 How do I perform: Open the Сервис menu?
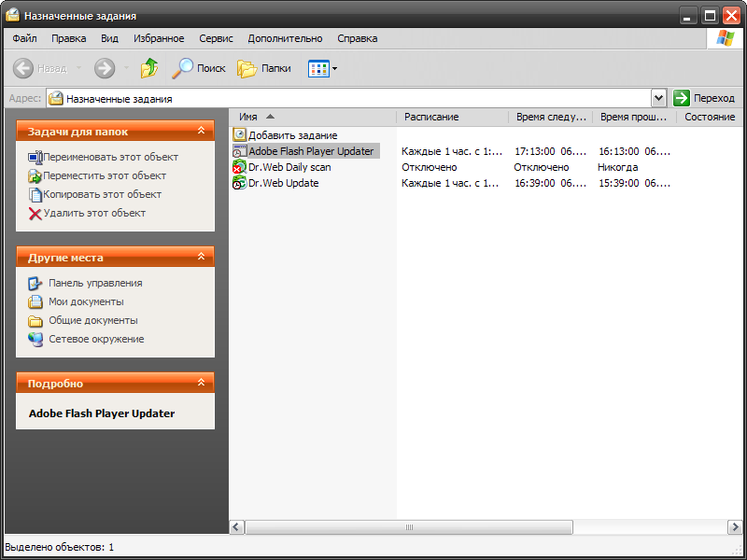tap(217, 38)
